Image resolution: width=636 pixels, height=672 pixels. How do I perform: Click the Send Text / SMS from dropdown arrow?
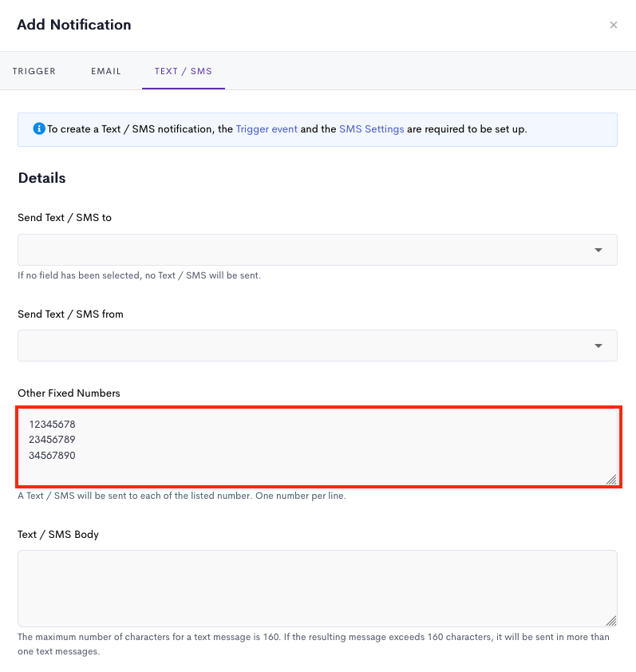point(598,346)
